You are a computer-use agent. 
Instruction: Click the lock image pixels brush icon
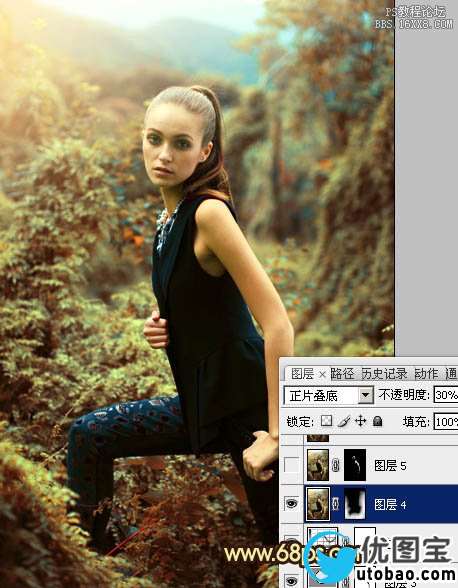(344, 422)
